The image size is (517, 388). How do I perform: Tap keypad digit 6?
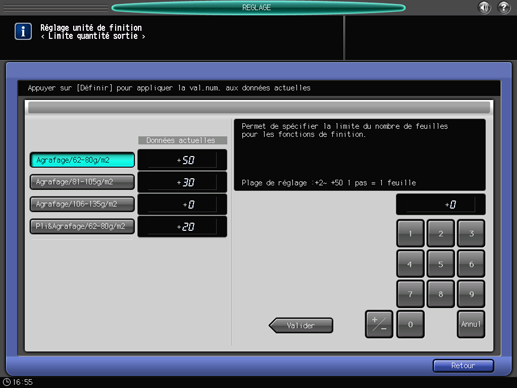[471, 264]
